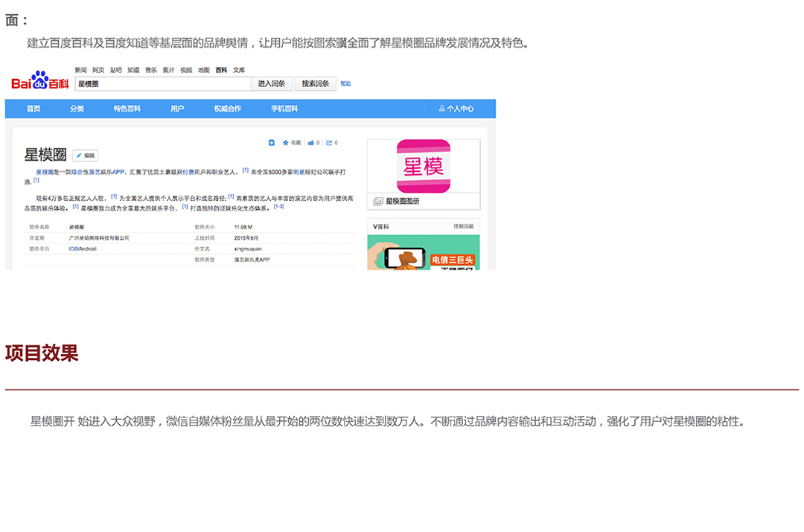This screenshot has height=532, width=804.
Task: Click the 付费 hyperlink in the article
Action: coord(188,172)
